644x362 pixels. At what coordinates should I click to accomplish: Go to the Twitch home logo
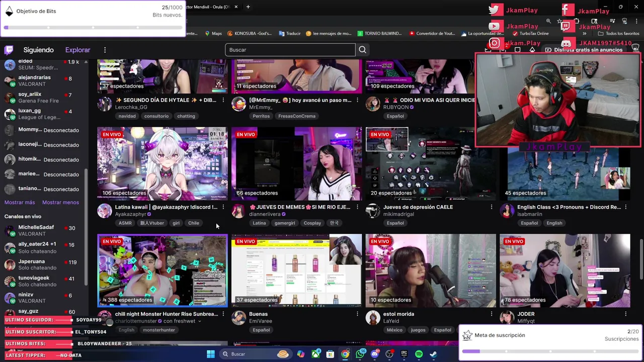9,50
